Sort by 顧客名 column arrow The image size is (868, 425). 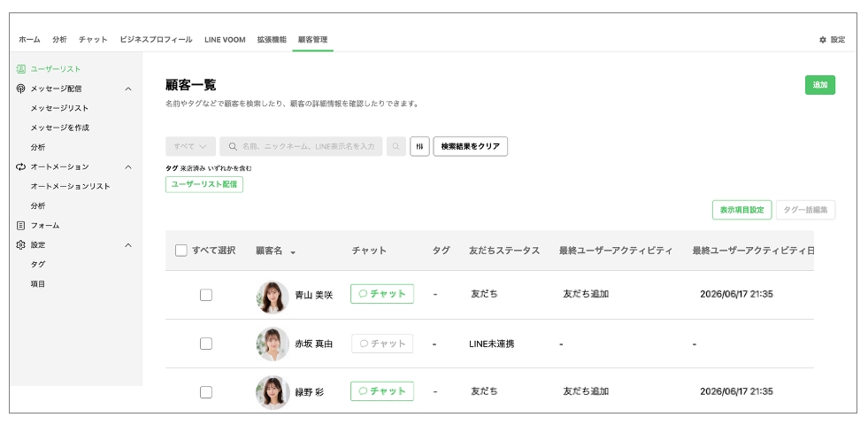293,252
